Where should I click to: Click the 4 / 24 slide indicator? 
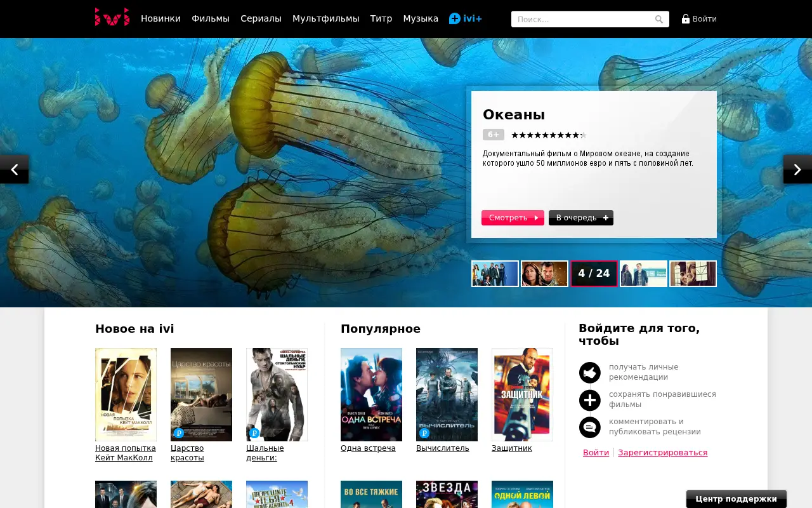click(594, 274)
